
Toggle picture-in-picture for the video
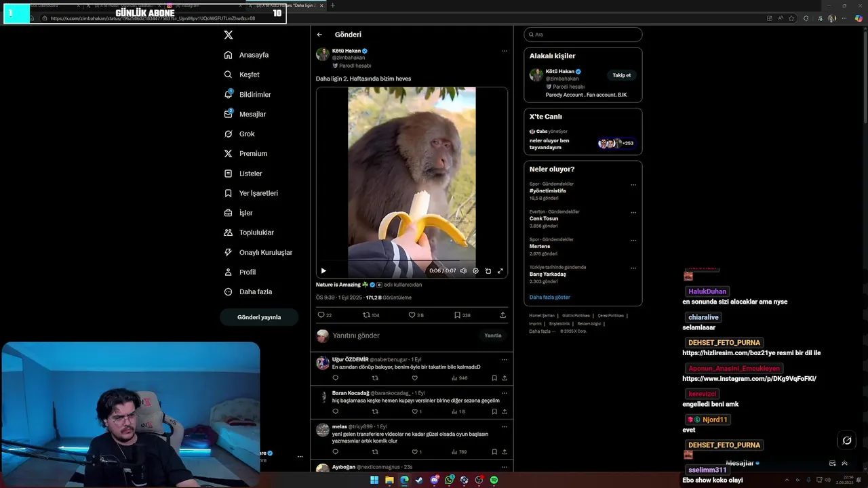(x=488, y=270)
